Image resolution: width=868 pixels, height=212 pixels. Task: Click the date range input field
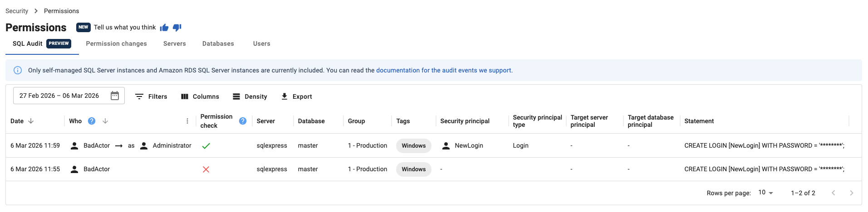tap(59, 96)
